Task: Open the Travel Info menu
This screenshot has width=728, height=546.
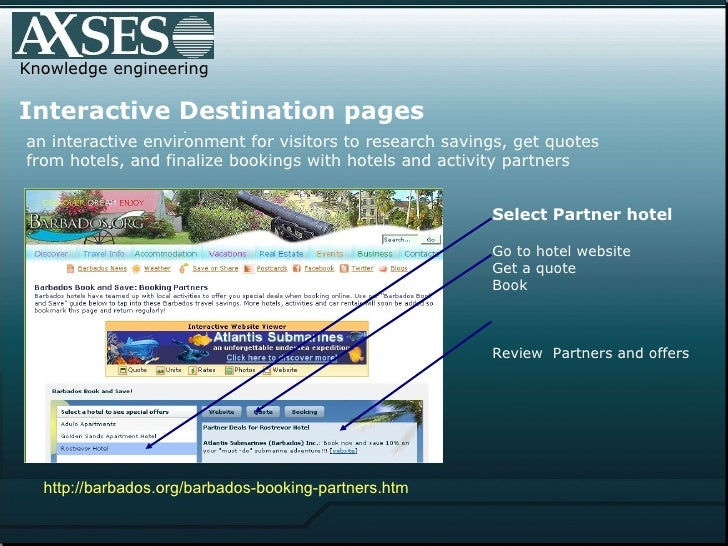Action: 104,254
